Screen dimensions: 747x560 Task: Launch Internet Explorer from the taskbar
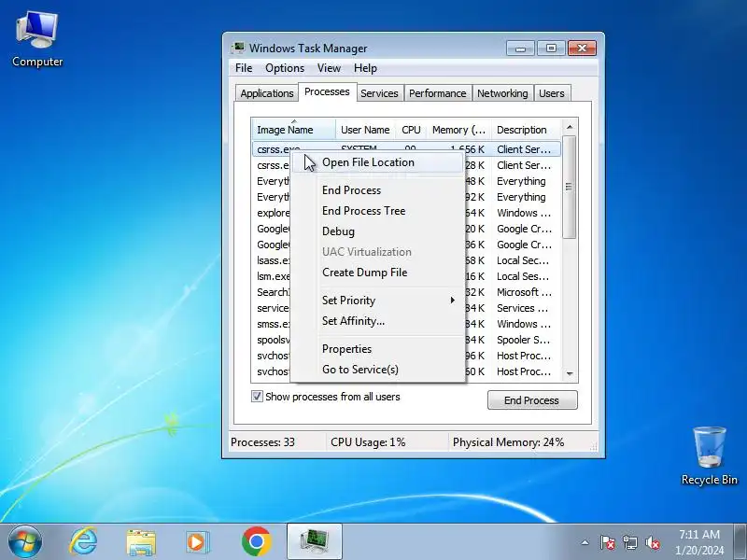pos(83,542)
